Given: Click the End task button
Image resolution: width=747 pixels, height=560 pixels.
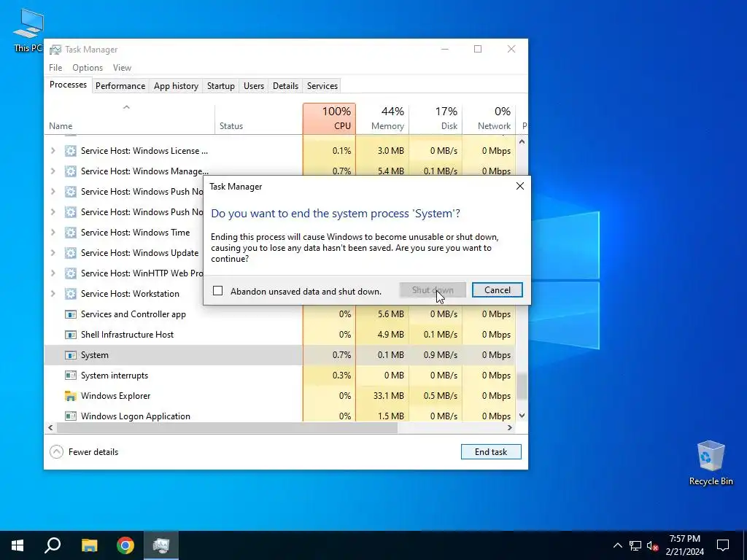Looking at the screenshot, I should [491, 452].
